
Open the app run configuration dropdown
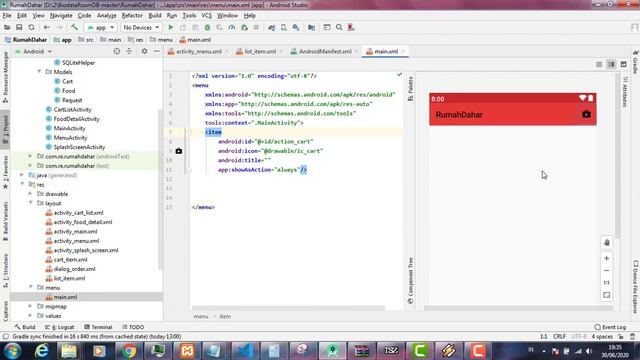click(100, 27)
